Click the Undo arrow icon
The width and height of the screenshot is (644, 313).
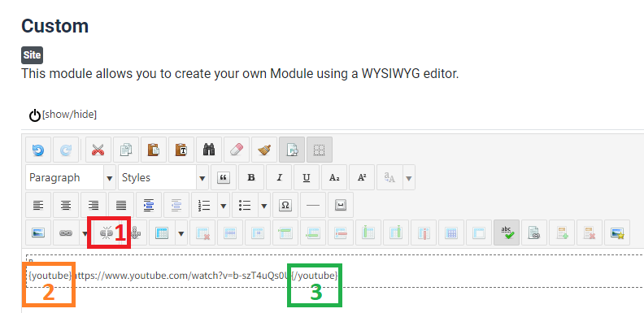click(x=38, y=150)
